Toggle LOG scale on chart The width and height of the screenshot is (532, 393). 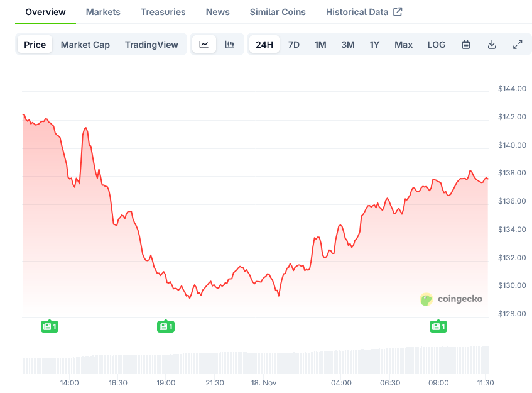pos(437,45)
